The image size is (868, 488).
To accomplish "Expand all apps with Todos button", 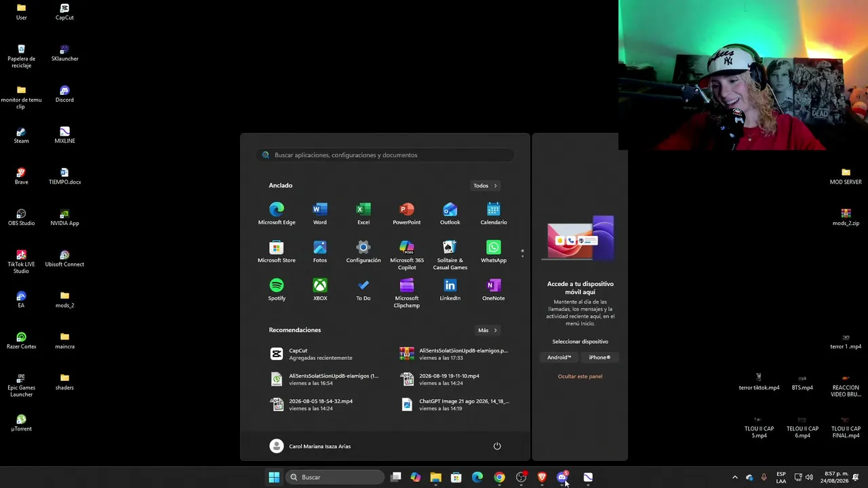I will point(485,186).
